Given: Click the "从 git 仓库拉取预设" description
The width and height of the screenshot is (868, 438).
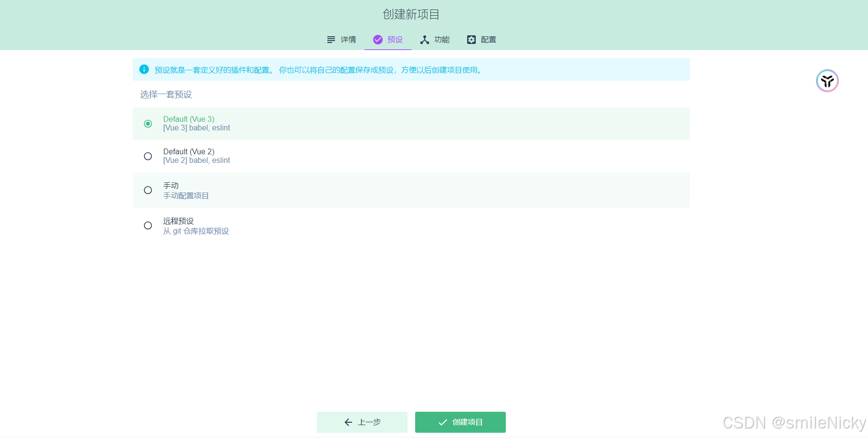Looking at the screenshot, I should [196, 231].
